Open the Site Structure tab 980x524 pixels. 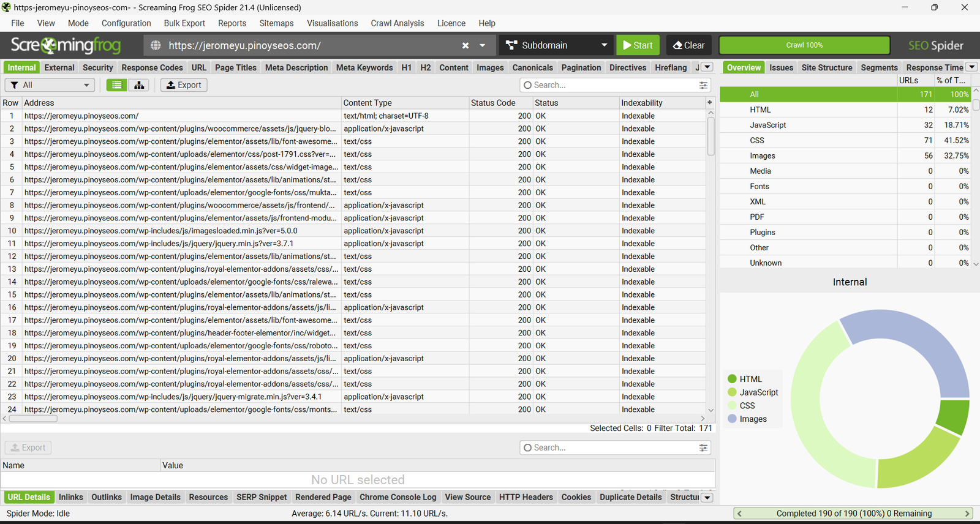click(x=827, y=67)
